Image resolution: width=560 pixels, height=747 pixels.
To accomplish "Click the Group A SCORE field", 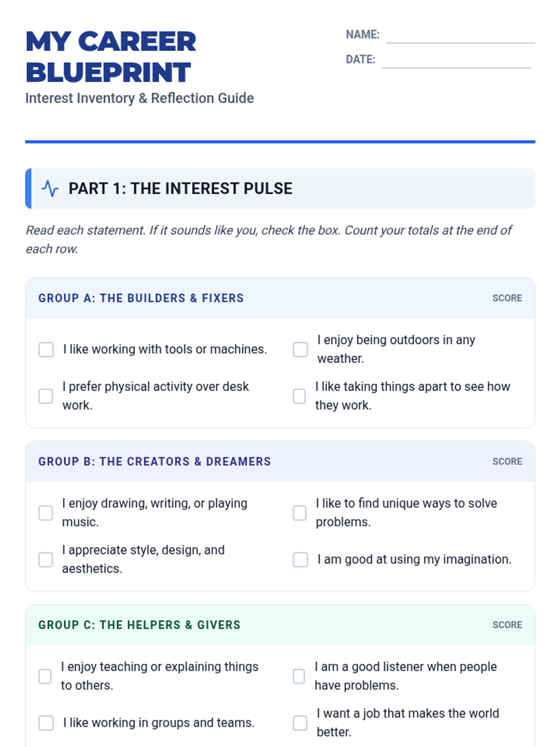I will point(507,298).
